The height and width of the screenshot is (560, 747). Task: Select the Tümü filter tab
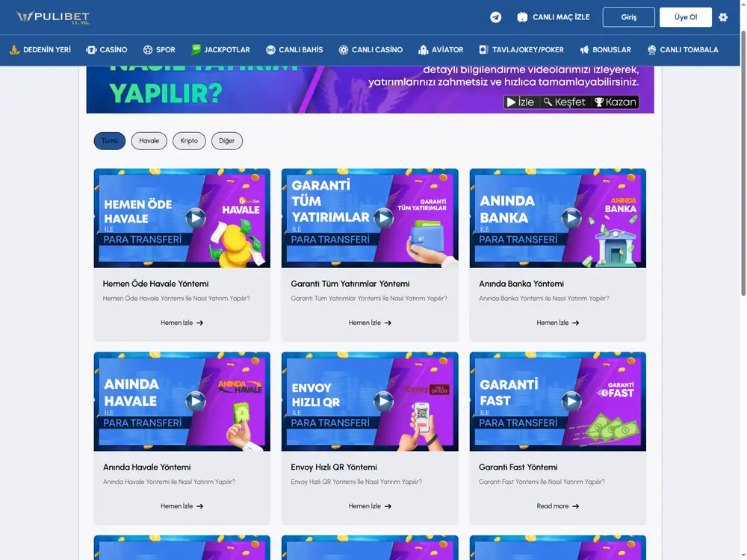point(110,141)
